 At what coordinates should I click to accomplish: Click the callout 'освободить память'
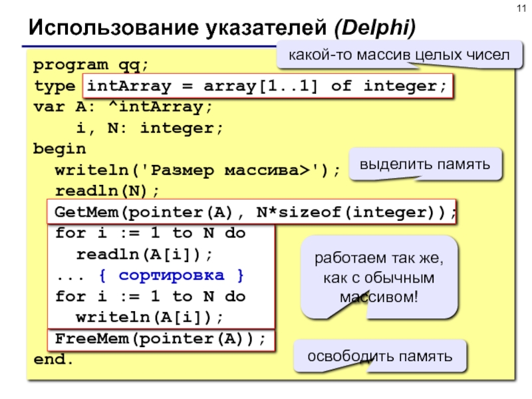point(380,356)
